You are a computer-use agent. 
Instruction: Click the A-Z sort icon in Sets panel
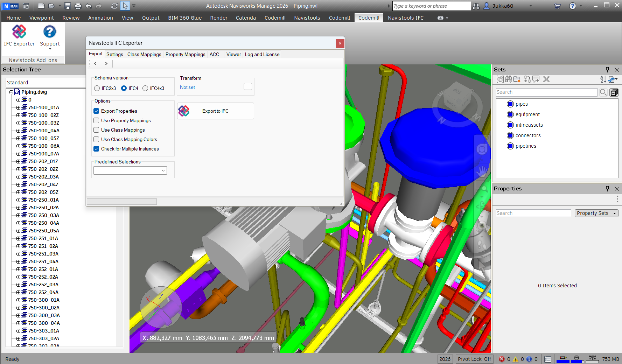(603, 79)
